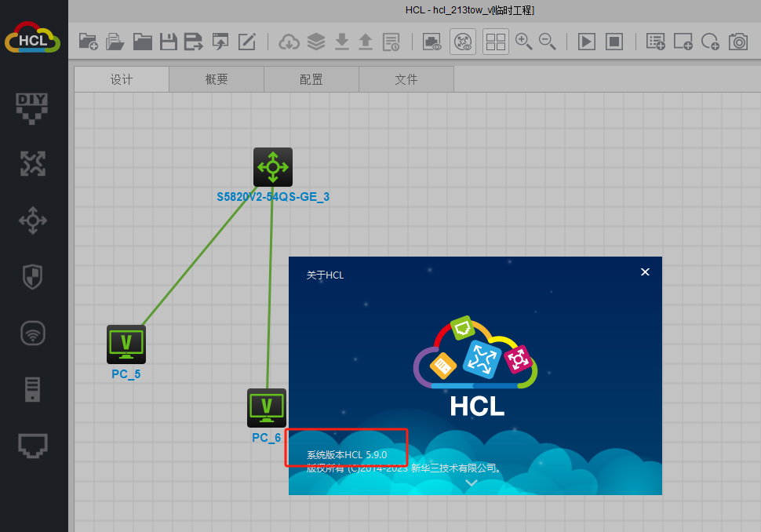Screen dimensions: 761x532
Task: Click the S5820V2-54QS-GE_3 label
Action: pos(273,197)
